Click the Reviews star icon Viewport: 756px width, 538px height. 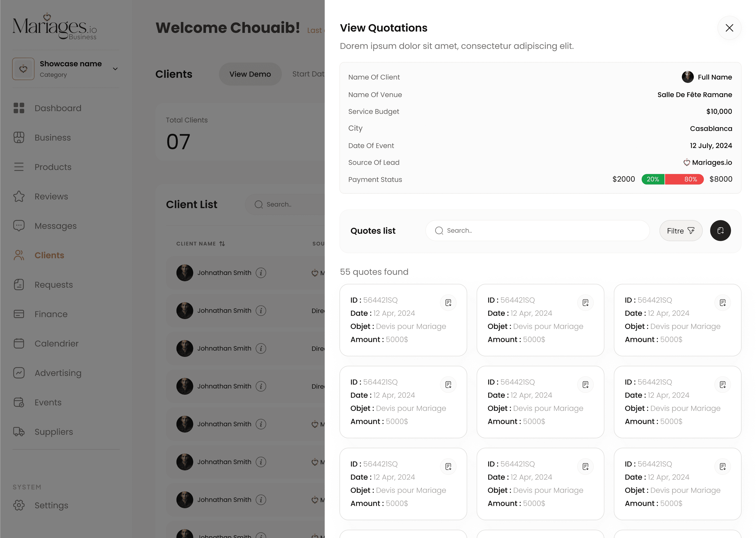tap(19, 196)
